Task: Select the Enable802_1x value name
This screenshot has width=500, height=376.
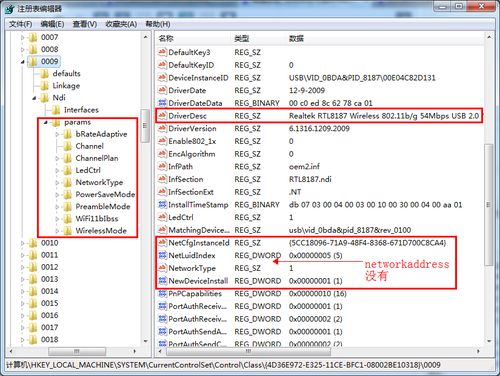Action: [x=192, y=141]
